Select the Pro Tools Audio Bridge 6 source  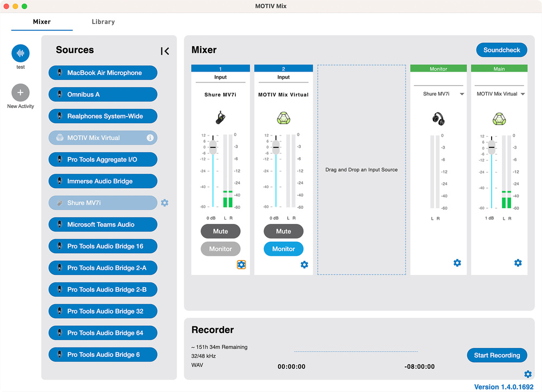[103, 355]
